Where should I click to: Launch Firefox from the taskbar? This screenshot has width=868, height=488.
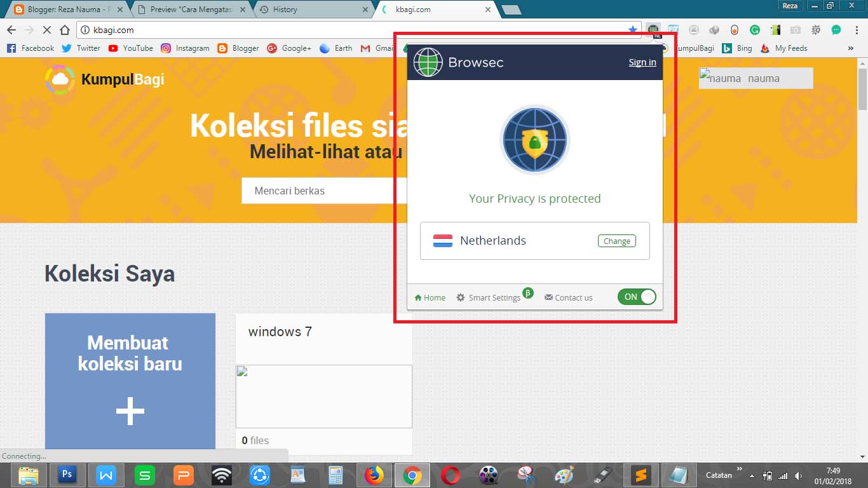click(x=374, y=475)
